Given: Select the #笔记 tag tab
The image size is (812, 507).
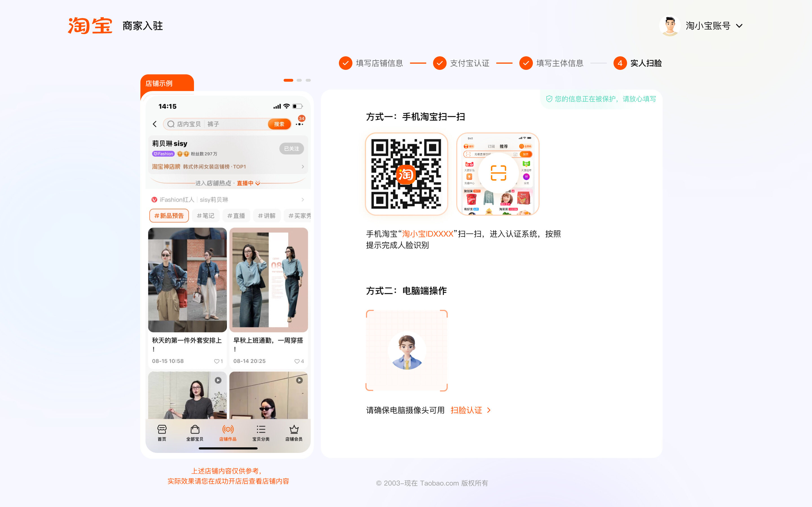Looking at the screenshot, I should click(205, 215).
